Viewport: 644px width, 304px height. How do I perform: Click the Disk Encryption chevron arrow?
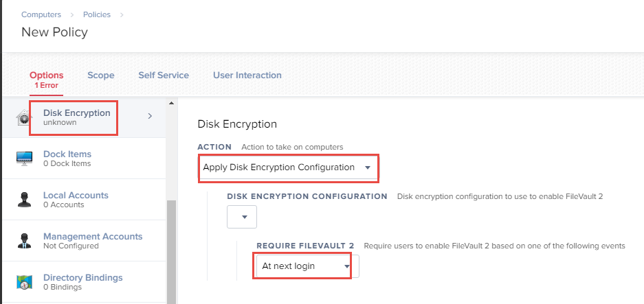(150, 116)
